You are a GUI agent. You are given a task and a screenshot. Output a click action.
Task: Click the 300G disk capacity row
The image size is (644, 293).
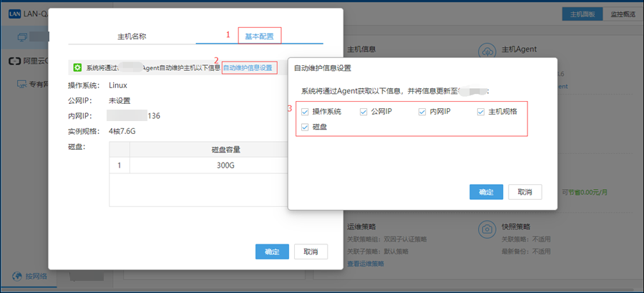coord(225,165)
